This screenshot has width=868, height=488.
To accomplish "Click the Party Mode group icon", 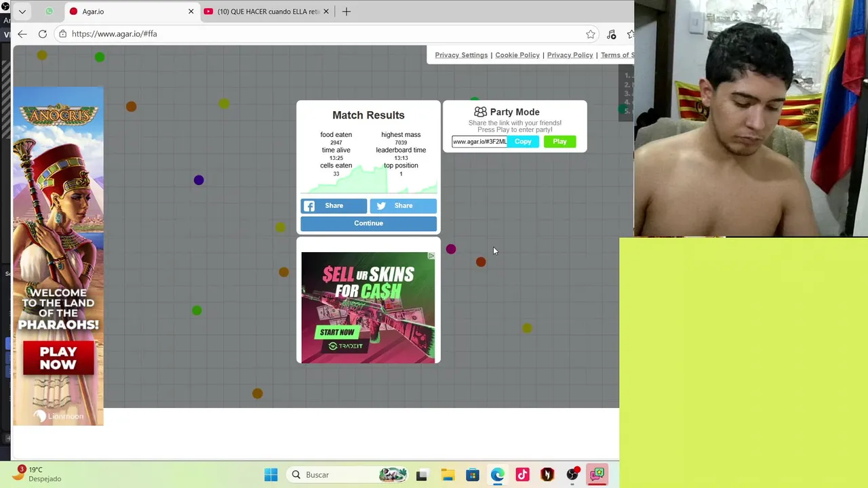I will click(x=480, y=112).
